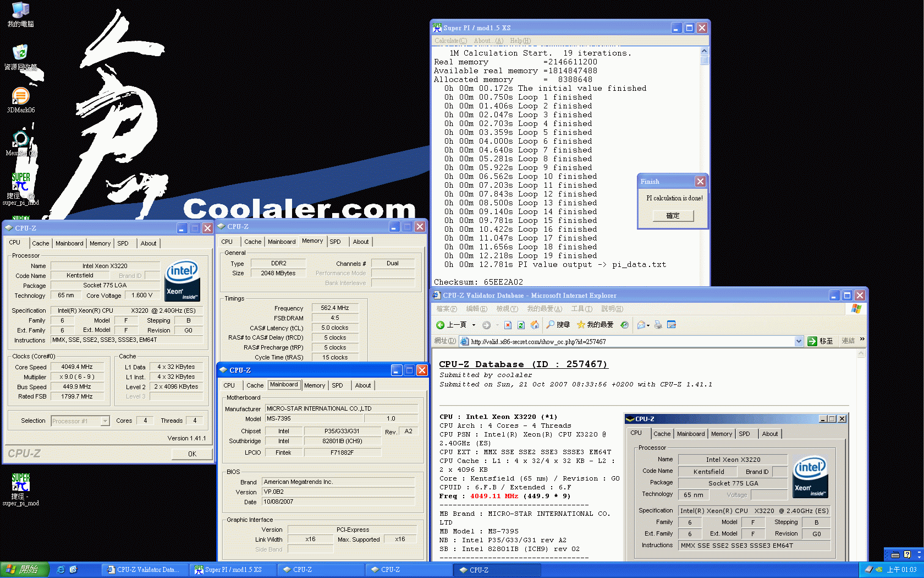The width and height of the screenshot is (924, 578).
Task: Click the language bar help question mark
Action: [x=907, y=554]
